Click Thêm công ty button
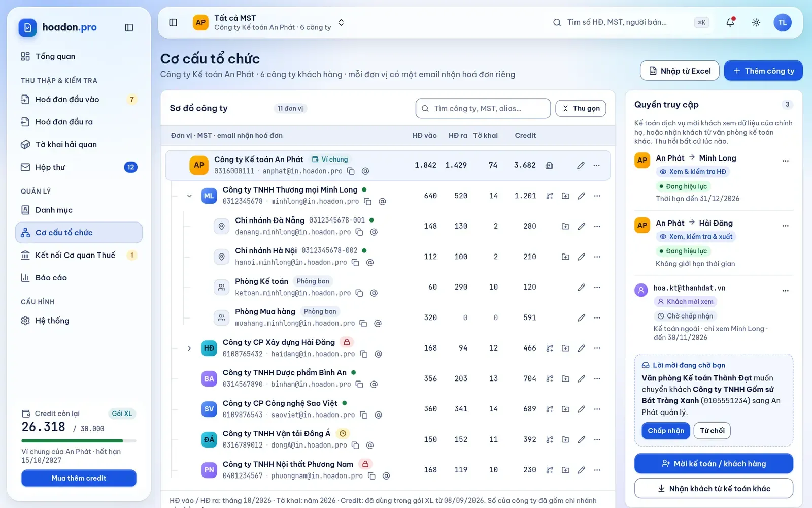Image resolution: width=812 pixels, height=508 pixels. tap(763, 71)
